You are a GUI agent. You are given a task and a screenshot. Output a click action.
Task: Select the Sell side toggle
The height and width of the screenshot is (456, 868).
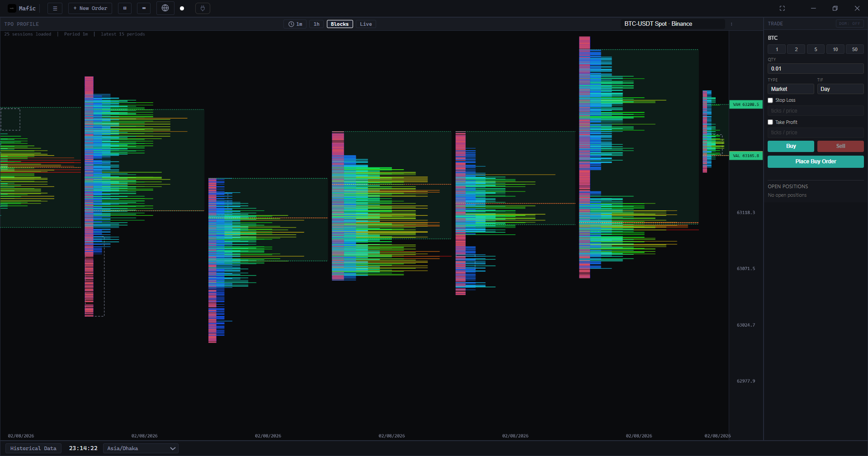pyautogui.click(x=840, y=146)
